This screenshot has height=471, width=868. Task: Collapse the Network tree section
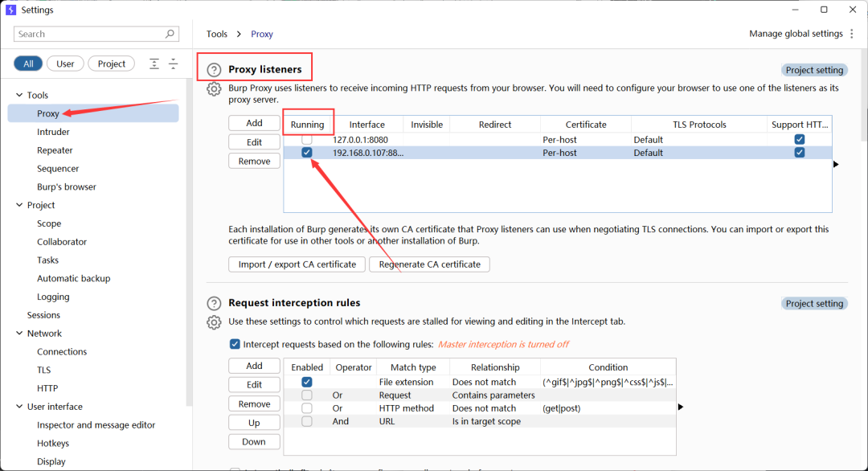pyautogui.click(x=19, y=334)
